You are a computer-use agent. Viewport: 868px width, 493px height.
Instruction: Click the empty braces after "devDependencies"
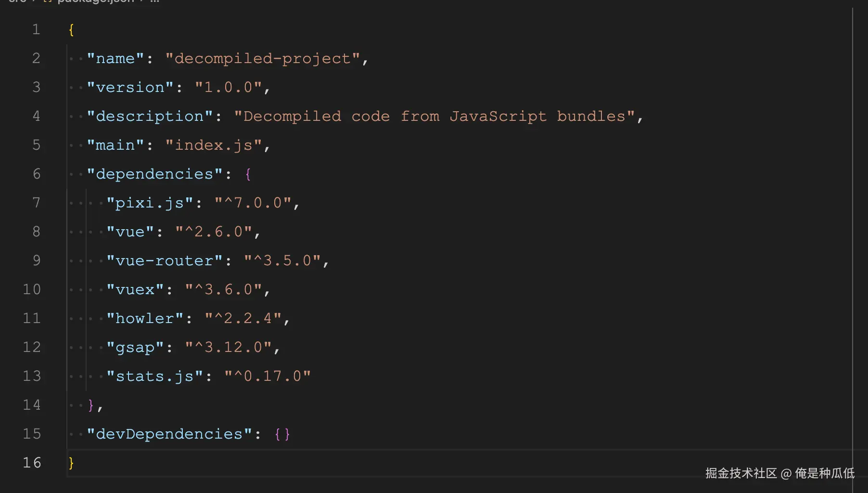[282, 434]
